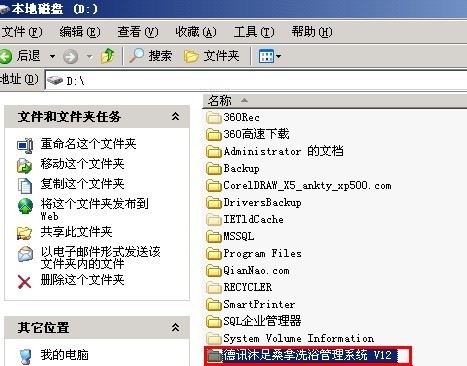Screen dimensions: 467x366
Task: Click 删除这个文件夹 link
Action: point(82,280)
